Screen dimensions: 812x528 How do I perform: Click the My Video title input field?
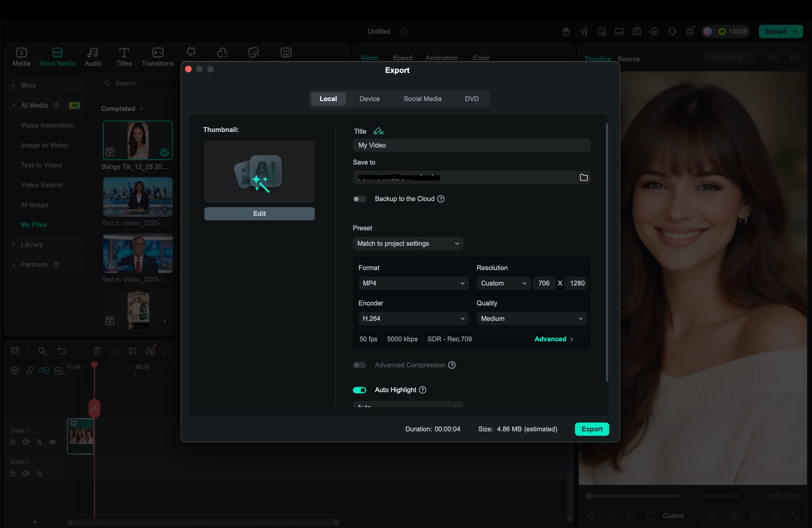[x=471, y=145]
